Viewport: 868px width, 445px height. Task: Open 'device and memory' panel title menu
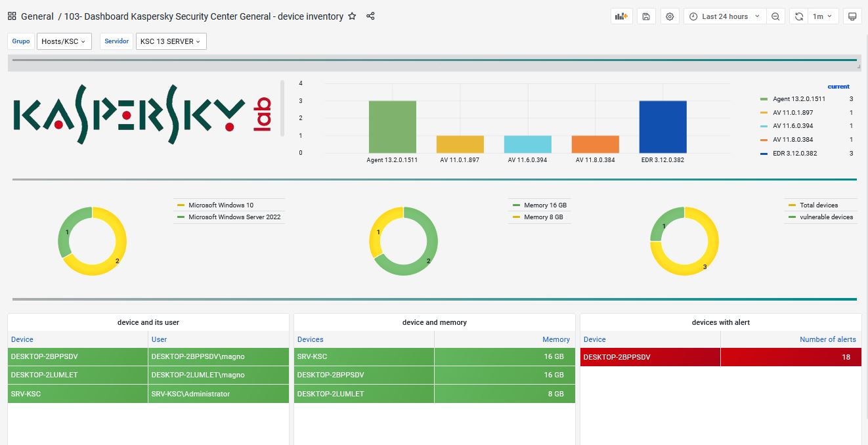click(434, 322)
